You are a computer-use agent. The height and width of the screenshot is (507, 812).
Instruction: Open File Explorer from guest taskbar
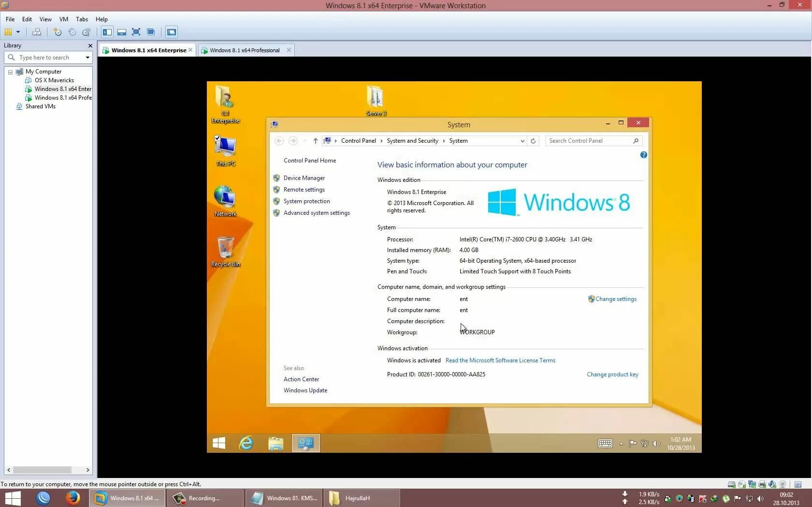(275, 443)
